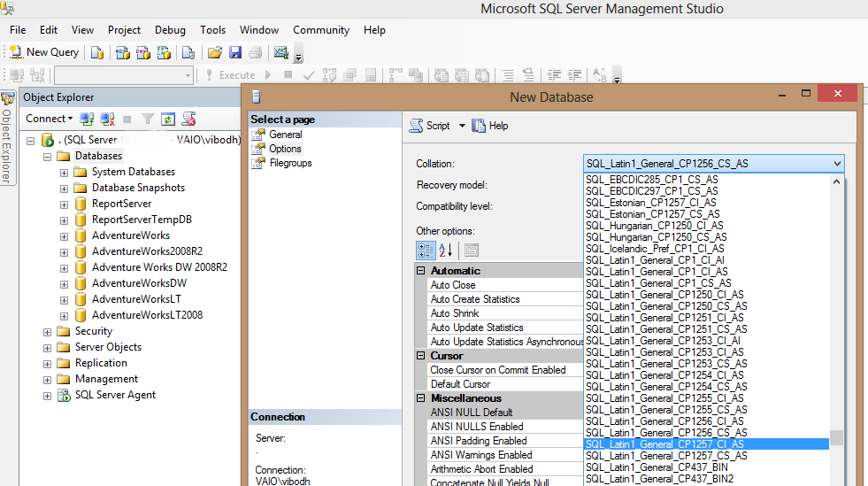Click the Filter funnel icon in Object Explorer
868x486 pixels.
pyautogui.click(x=148, y=119)
